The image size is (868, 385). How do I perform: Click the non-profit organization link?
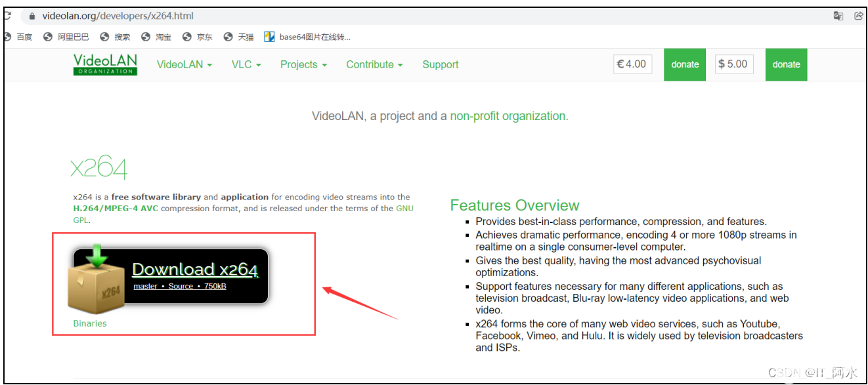(x=509, y=116)
